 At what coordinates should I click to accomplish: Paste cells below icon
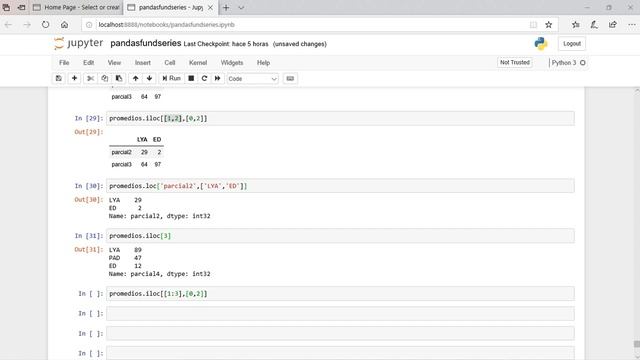point(119,78)
